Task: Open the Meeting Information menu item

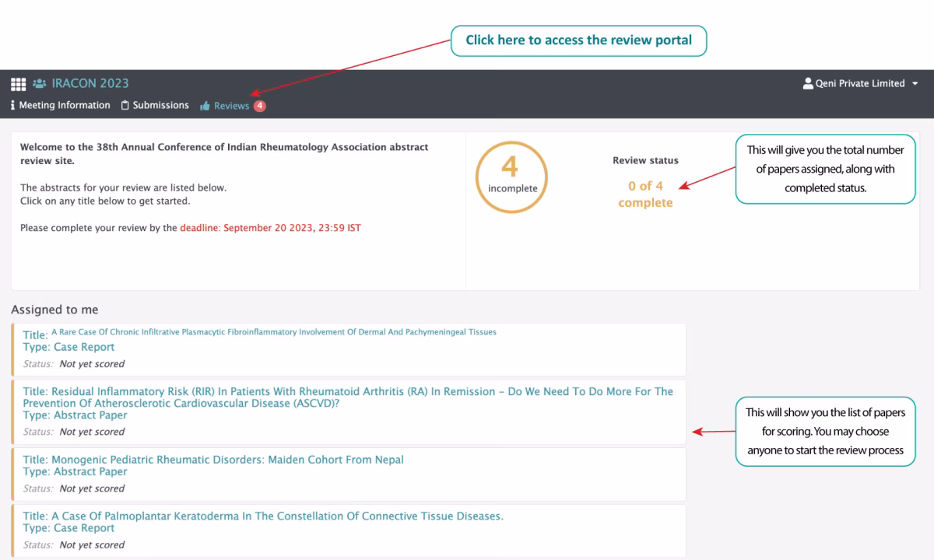Action: pyautogui.click(x=65, y=105)
